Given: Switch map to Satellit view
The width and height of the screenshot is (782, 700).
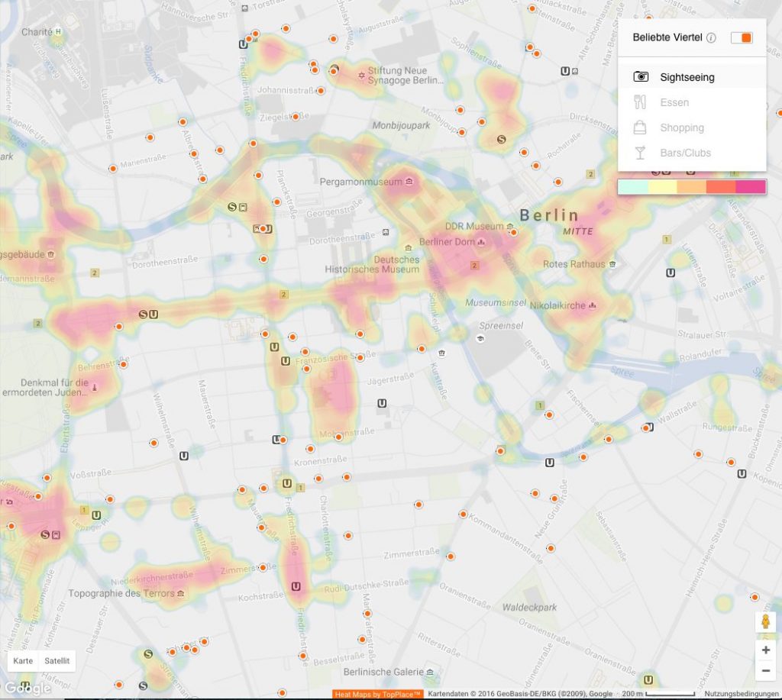Looking at the screenshot, I should [x=57, y=660].
